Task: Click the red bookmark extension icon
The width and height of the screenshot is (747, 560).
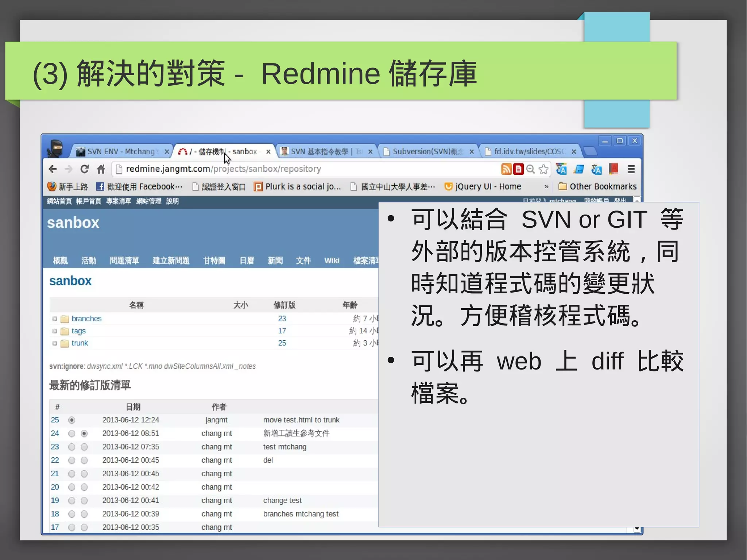Action: point(614,169)
